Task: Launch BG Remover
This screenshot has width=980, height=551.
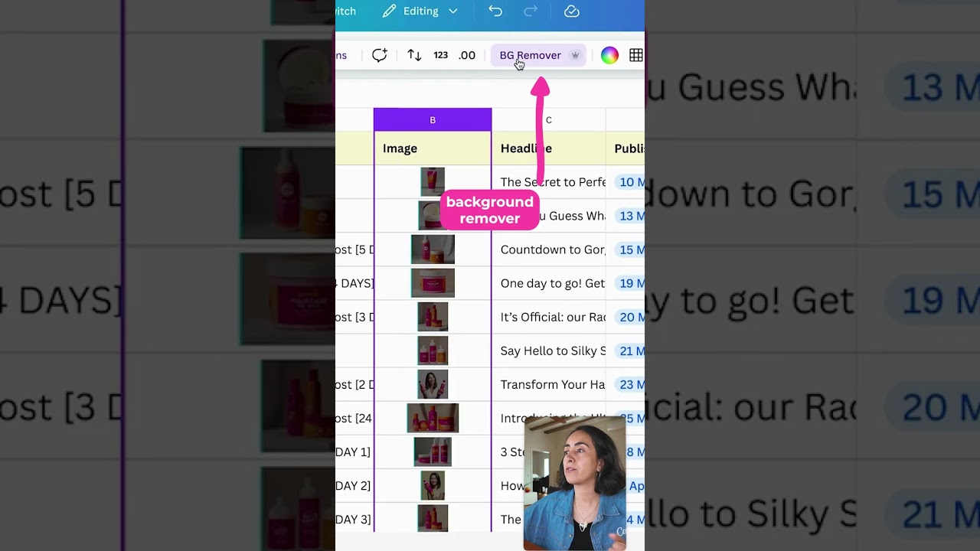Action: [x=539, y=55]
